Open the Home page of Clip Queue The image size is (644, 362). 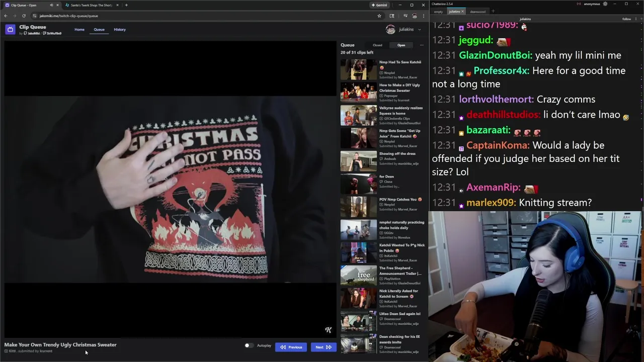pos(79,30)
